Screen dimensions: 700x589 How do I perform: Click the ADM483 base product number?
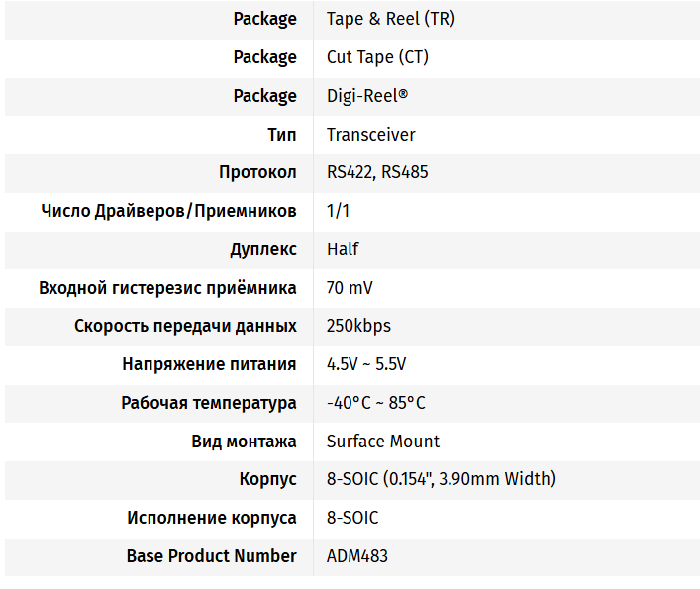pyautogui.click(x=357, y=556)
